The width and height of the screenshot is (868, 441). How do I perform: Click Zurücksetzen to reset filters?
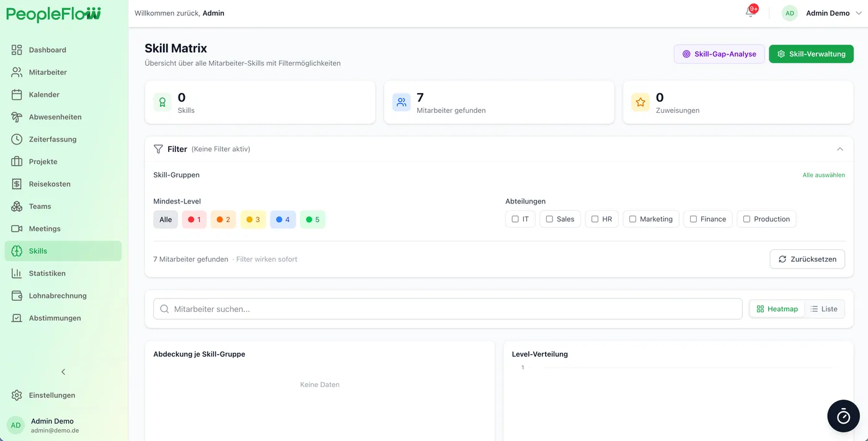click(807, 259)
